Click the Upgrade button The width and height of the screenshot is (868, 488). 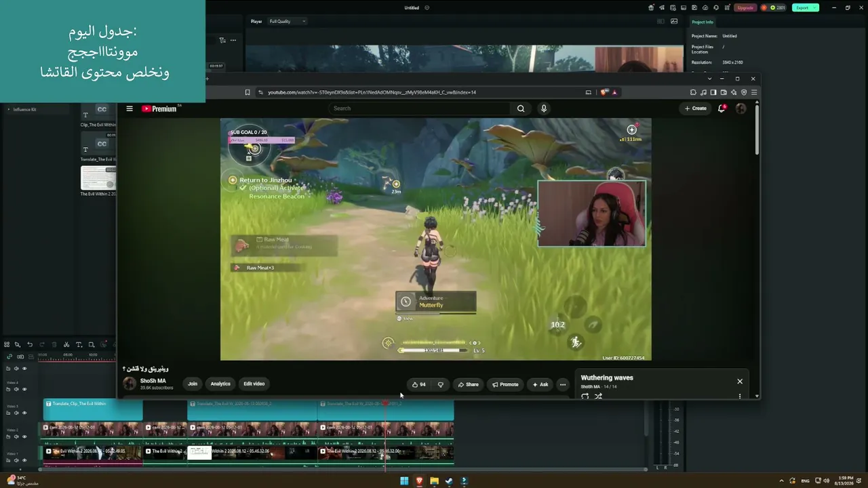[x=745, y=7]
